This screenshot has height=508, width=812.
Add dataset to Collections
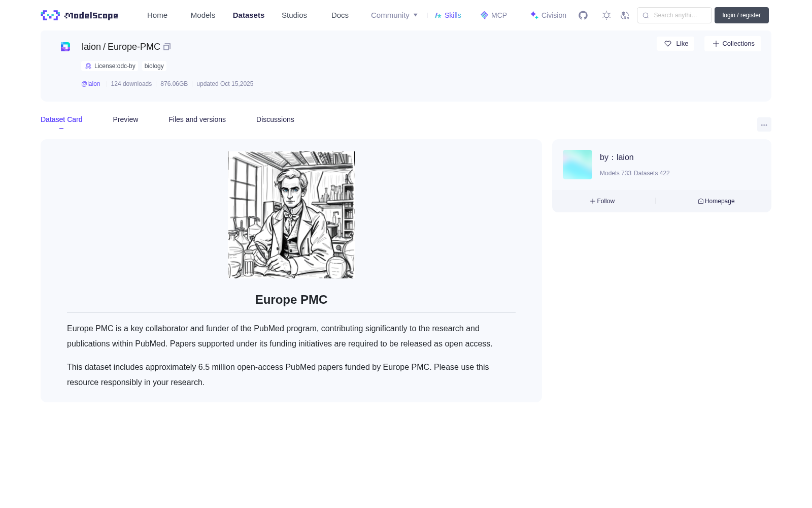[733, 44]
